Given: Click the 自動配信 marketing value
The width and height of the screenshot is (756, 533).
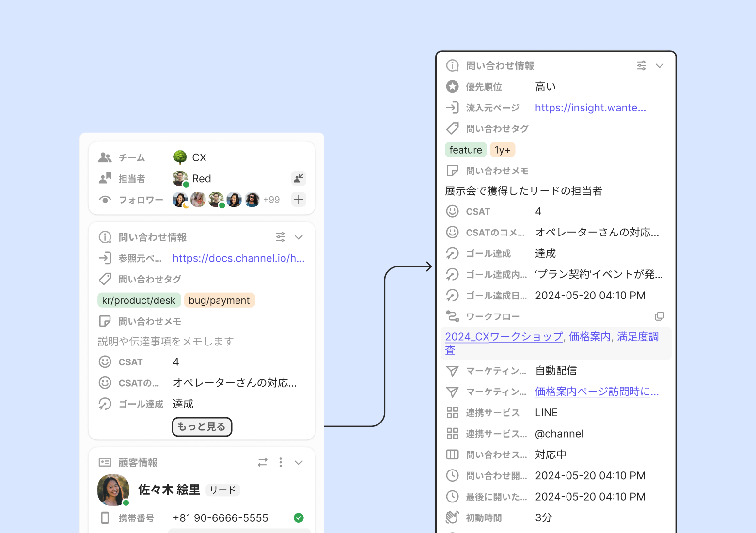Looking at the screenshot, I should [556, 371].
